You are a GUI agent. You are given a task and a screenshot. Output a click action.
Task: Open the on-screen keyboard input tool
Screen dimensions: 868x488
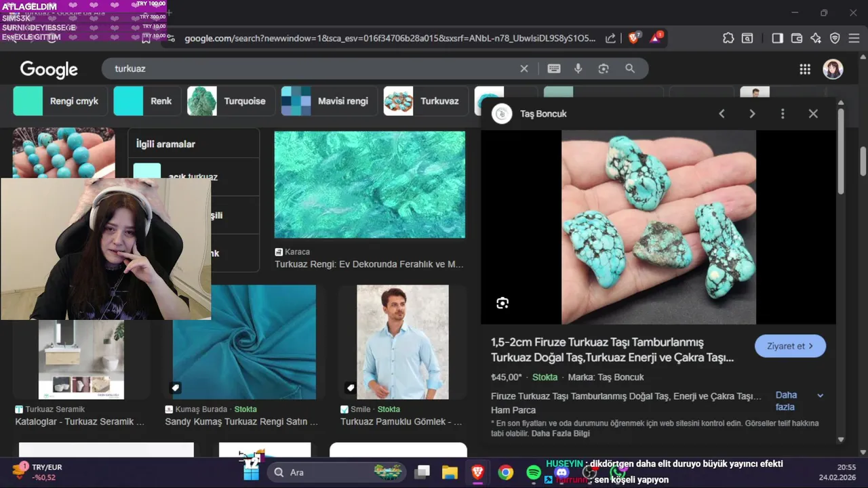554,68
